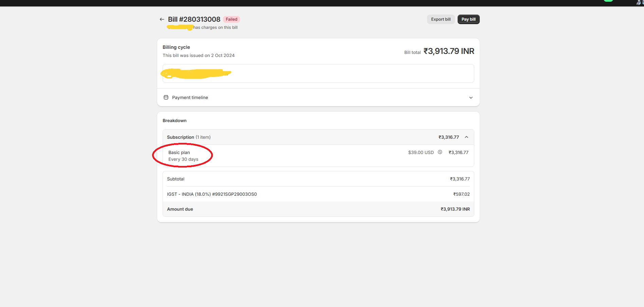Click the bill total ₹3,913.79 INR amount

click(x=448, y=51)
